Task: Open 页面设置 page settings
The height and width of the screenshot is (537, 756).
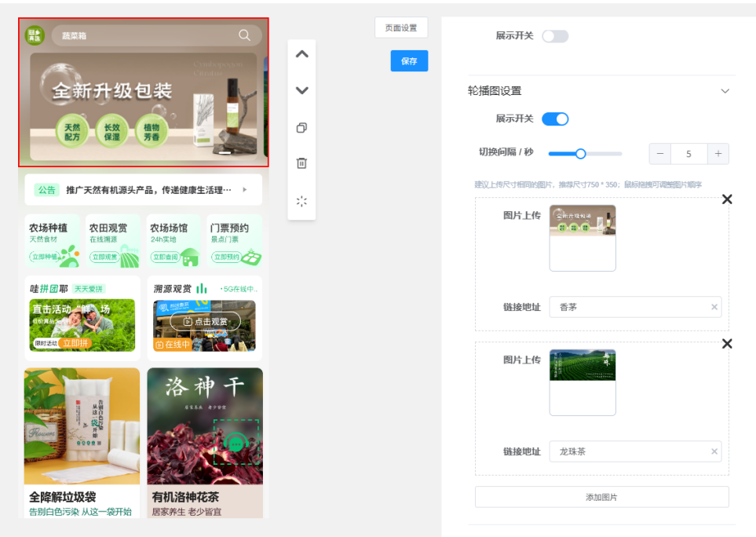Action: pyautogui.click(x=400, y=27)
